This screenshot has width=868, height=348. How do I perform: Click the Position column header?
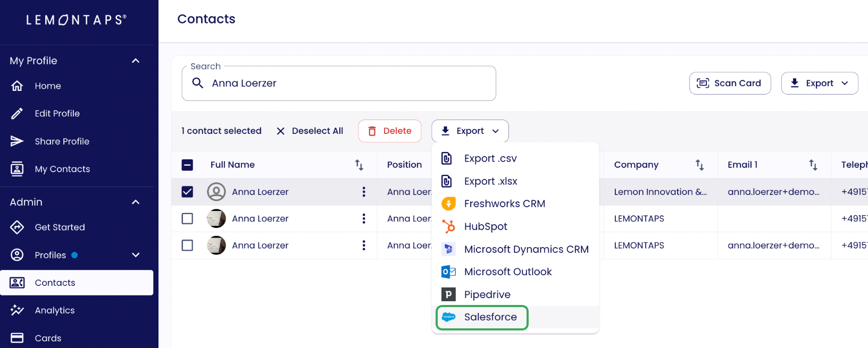click(x=404, y=165)
